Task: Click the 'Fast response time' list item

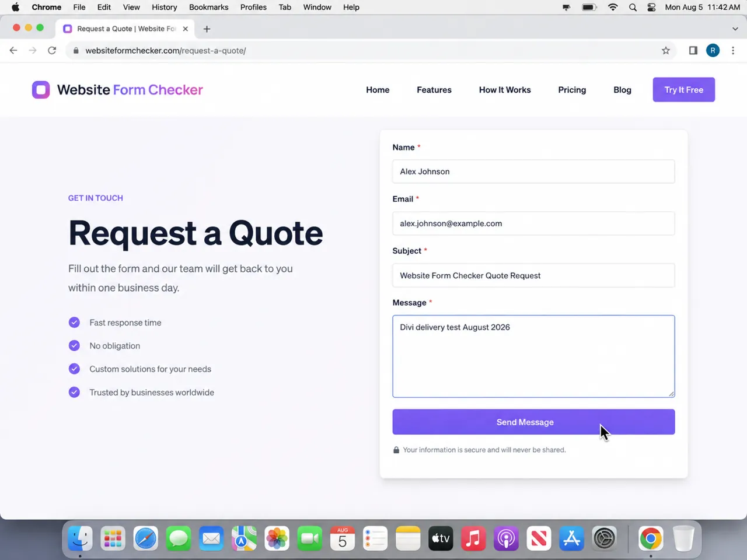Action: (125, 323)
